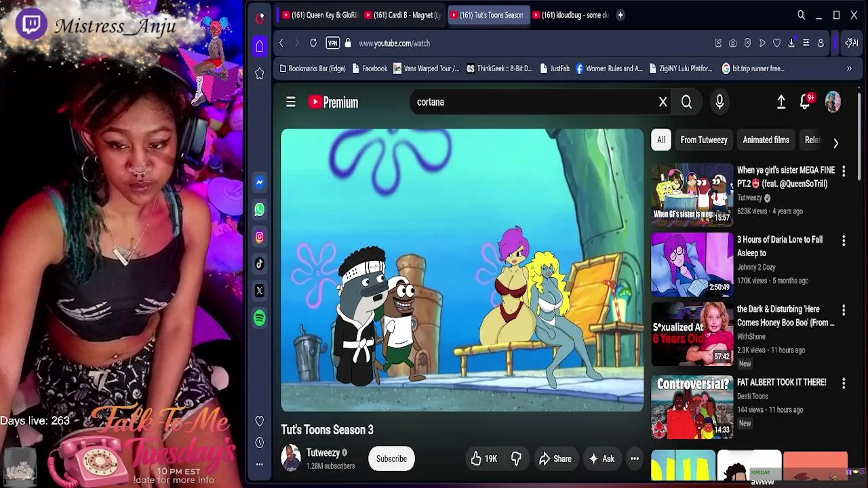The image size is (868, 488).
Task: Open X (Twitter) in the Opera sidebar
Action: click(260, 291)
